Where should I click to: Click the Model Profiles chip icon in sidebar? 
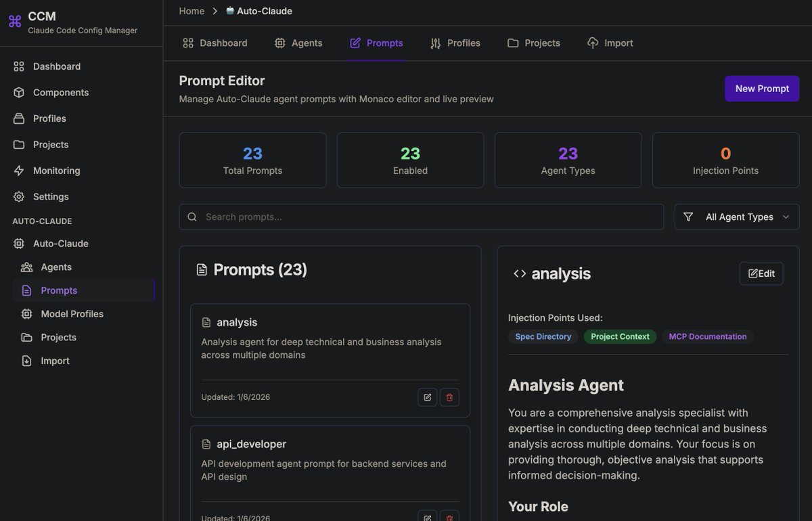(x=26, y=314)
